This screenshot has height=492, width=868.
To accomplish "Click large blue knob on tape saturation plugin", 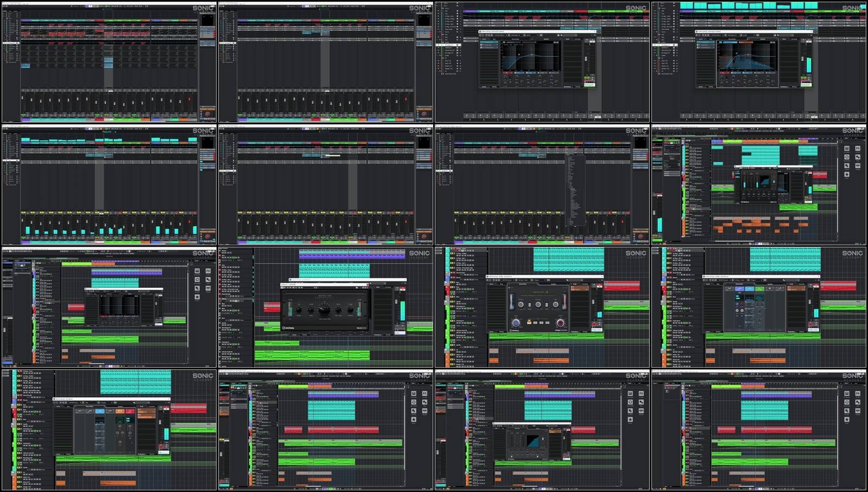I will click(x=515, y=323).
